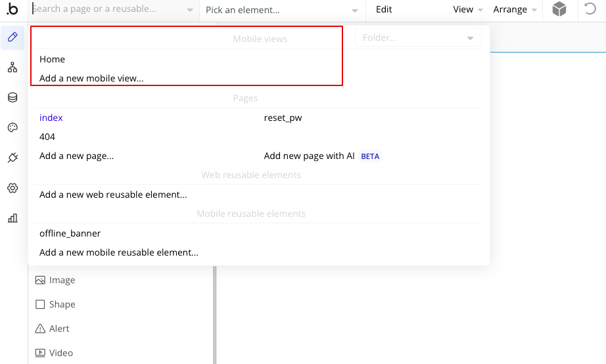Open the reset_pw page
This screenshot has height=364, width=606.
pos(283,118)
